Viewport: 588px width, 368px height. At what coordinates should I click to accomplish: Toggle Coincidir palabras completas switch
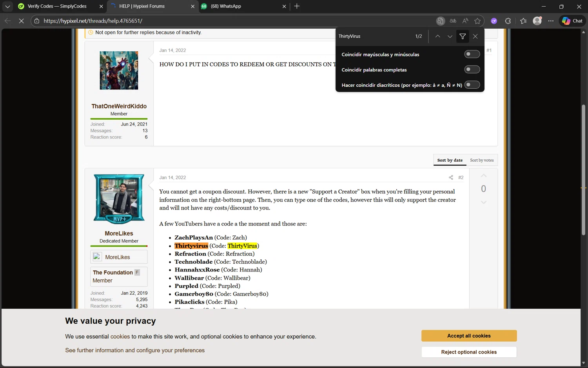[x=472, y=69]
